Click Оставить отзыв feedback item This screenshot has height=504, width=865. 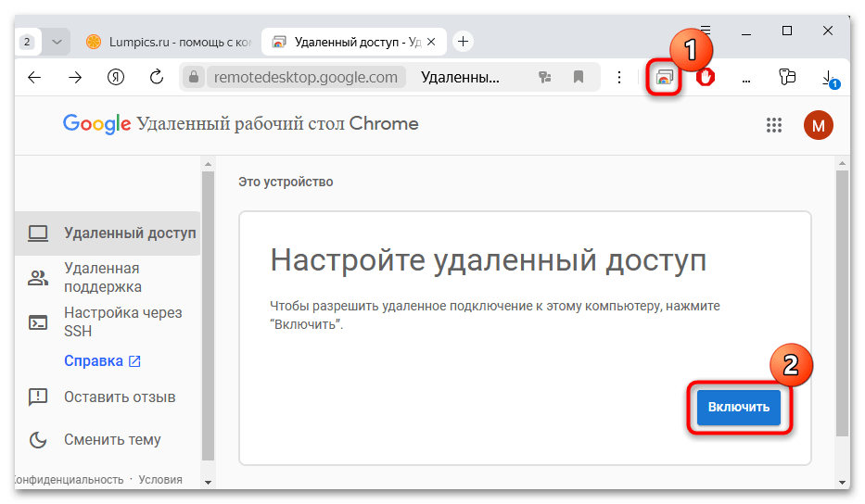[x=107, y=397]
